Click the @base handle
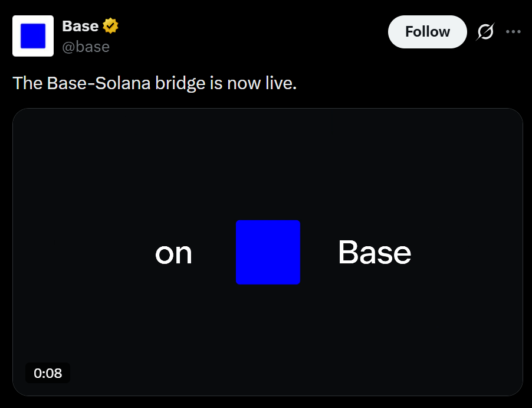 click(x=86, y=47)
